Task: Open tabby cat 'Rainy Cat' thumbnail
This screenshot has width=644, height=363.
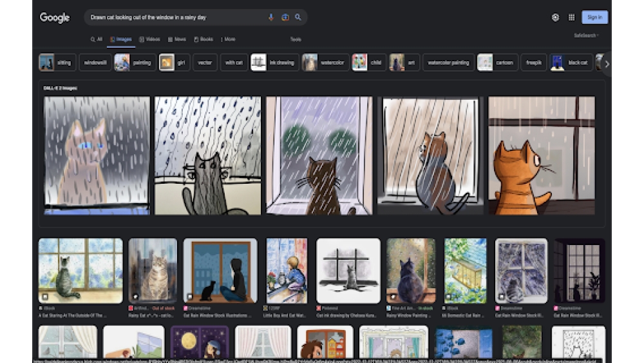Action: click(153, 271)
